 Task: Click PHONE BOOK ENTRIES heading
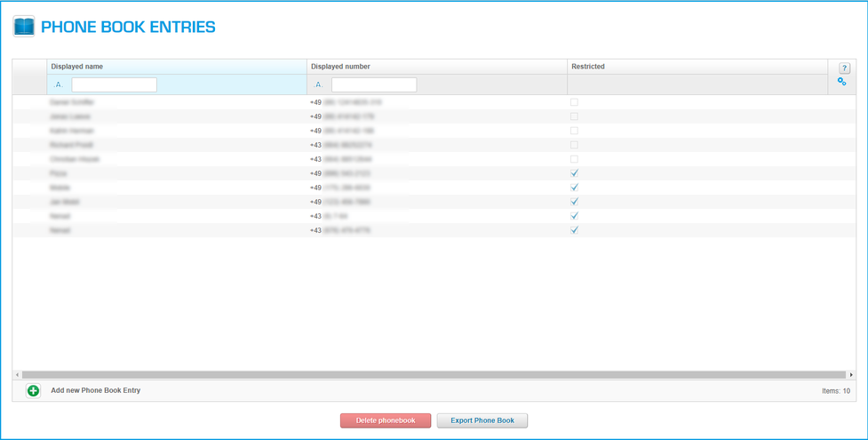tap(129, 28)
